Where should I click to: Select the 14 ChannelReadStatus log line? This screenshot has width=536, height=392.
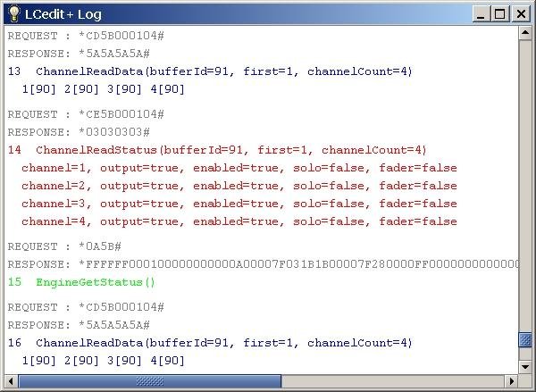pyautogui.click(x=217, y=150)
